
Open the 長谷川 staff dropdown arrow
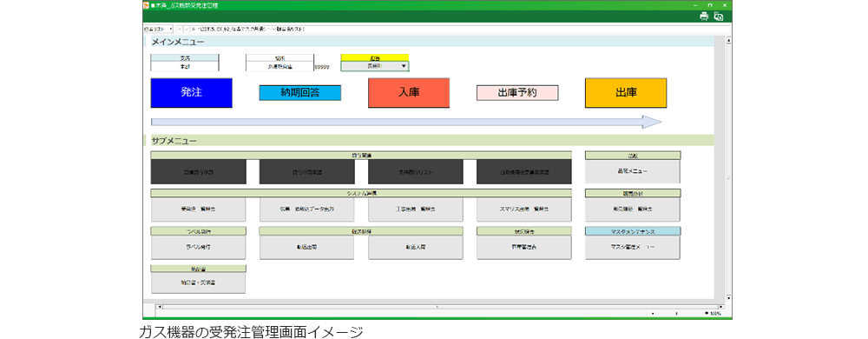tap(404, 66)
